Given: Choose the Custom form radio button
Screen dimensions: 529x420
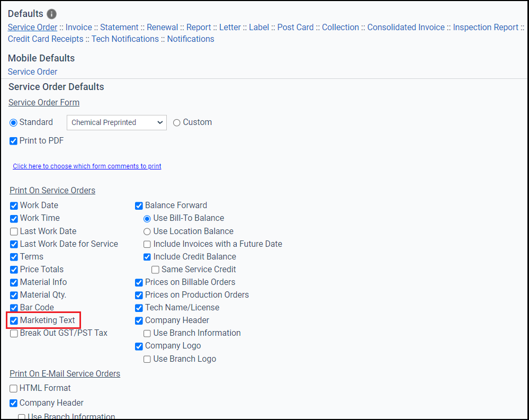Looking at the screenshot, I should (x=176, y=123).
